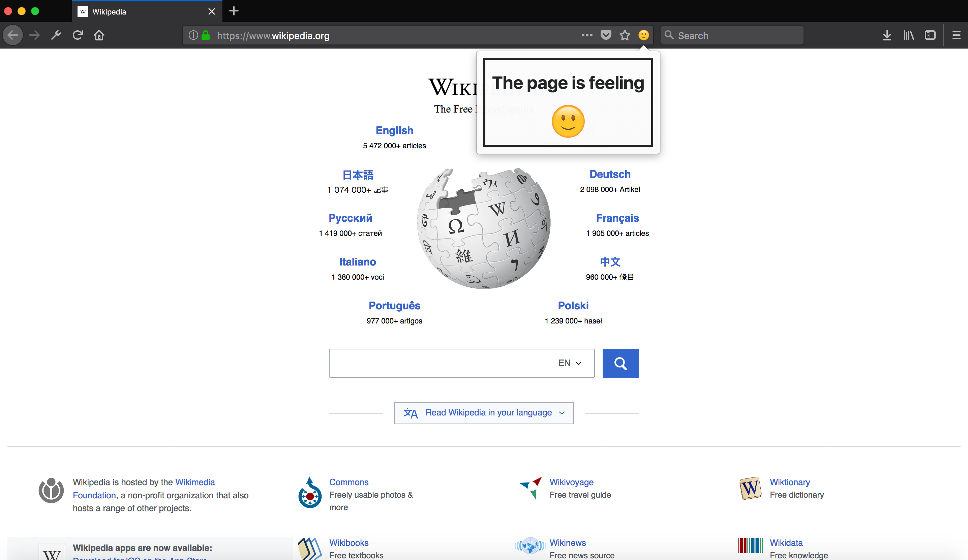Open a new browser tab with plus

(234, 11)
